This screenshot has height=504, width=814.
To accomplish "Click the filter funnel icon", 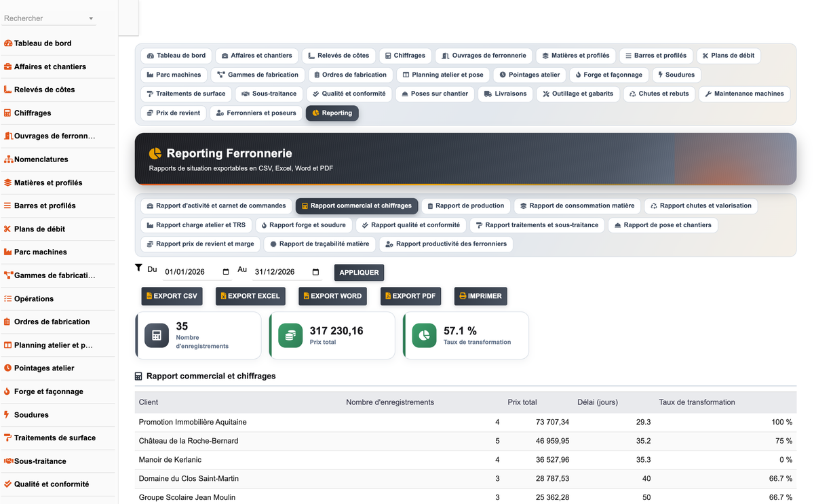I will [x=138, y=268].
